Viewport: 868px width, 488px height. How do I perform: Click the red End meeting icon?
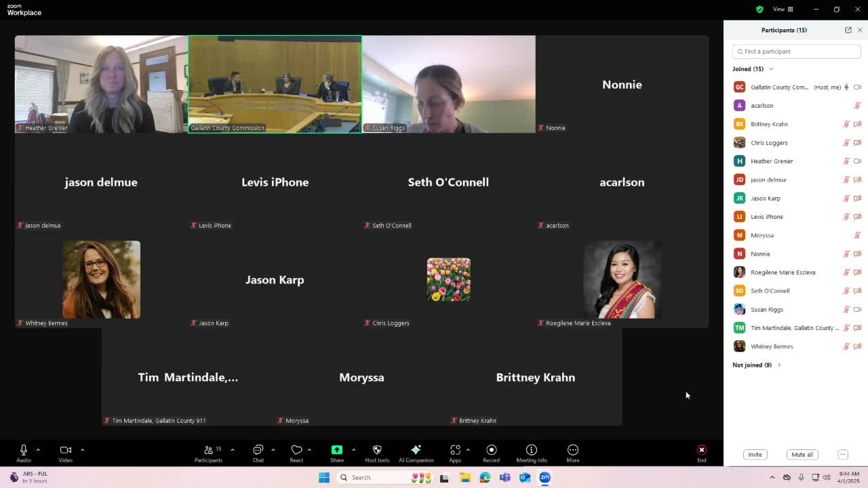click(x=702, y=450)
